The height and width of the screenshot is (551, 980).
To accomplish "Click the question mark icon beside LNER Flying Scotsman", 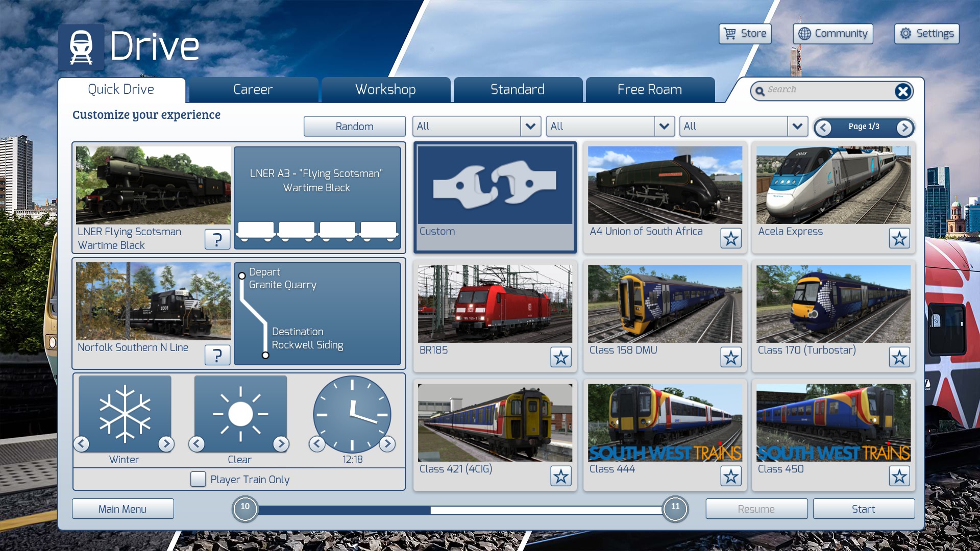I will click(x=217, y=239).
